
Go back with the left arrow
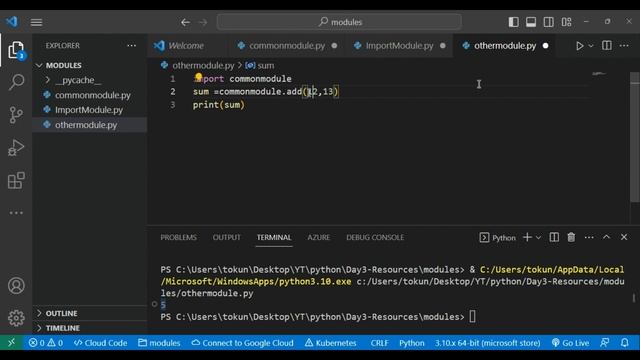[185, 22]
